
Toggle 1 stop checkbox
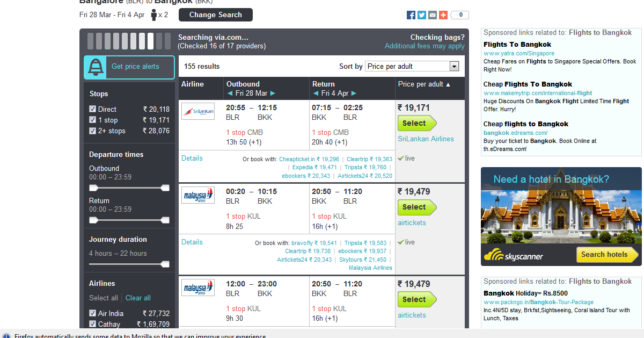(x=93, y=120)
